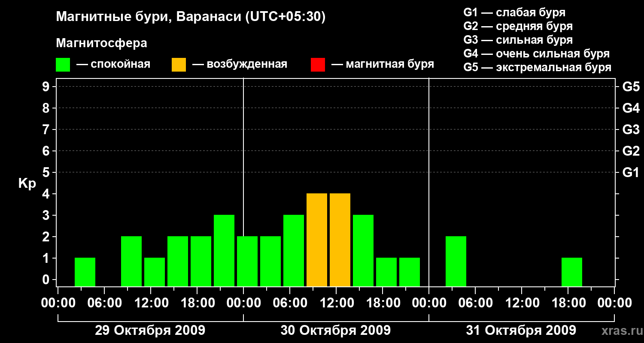Click the G3 label on right axis
This screenshot has height=343, width=644.
coord(631,129)
